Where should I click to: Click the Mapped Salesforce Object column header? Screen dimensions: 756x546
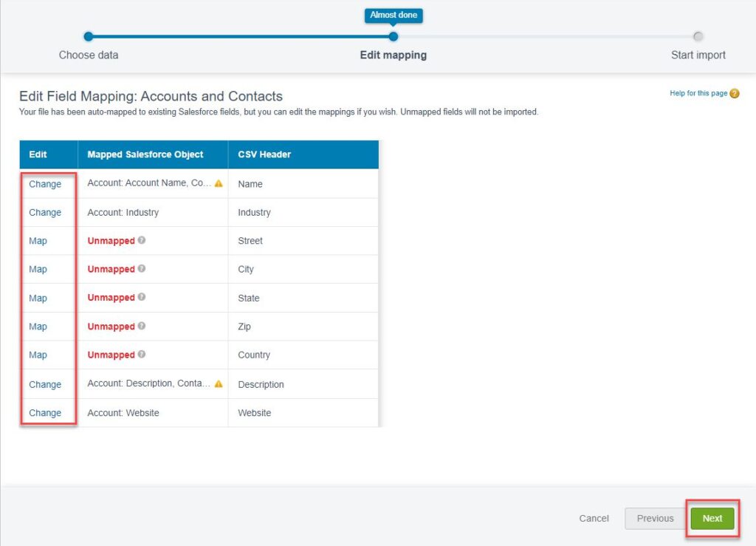(153, 154)
